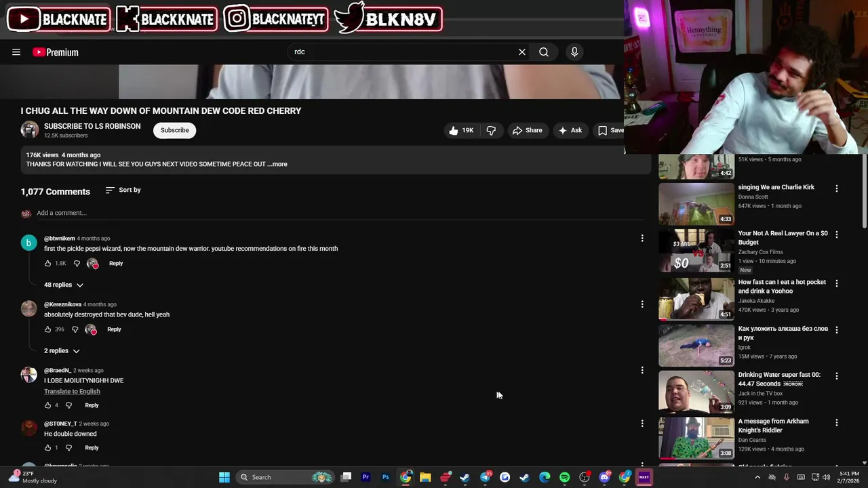Subscribe to LS Robinson channel
The height and width of the screenshot is (488, 868).
(174, 130)
